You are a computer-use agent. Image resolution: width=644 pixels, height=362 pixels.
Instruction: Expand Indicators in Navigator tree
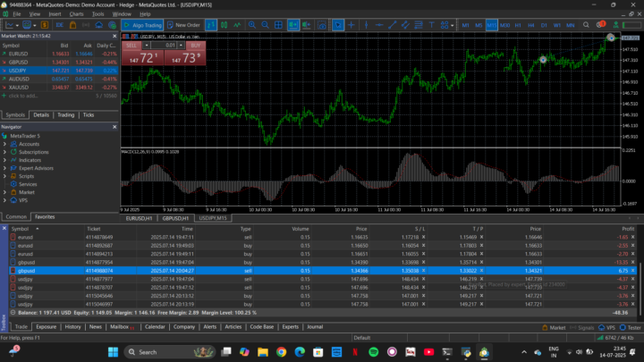pyautogui.click(x=4, y=160)
